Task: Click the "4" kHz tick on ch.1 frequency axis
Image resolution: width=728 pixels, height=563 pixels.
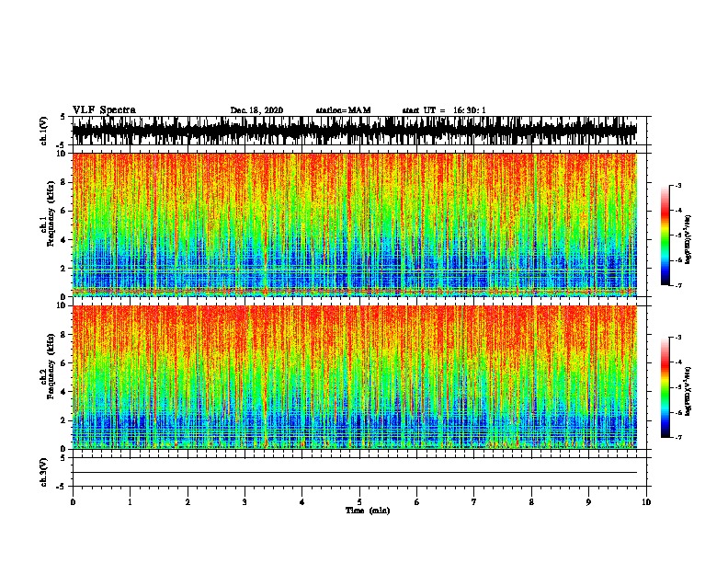Action: pyautogui.click(x=64, y=239)
